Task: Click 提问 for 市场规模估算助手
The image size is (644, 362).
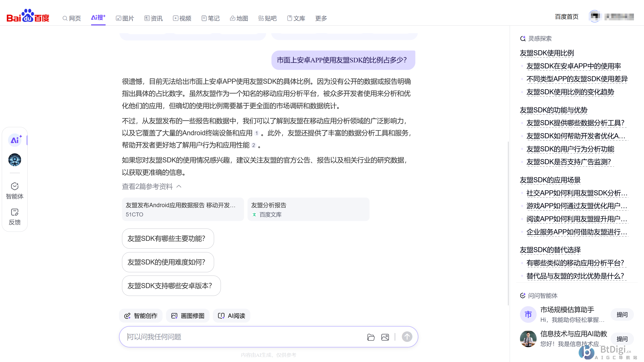Action: pos(622,315)
